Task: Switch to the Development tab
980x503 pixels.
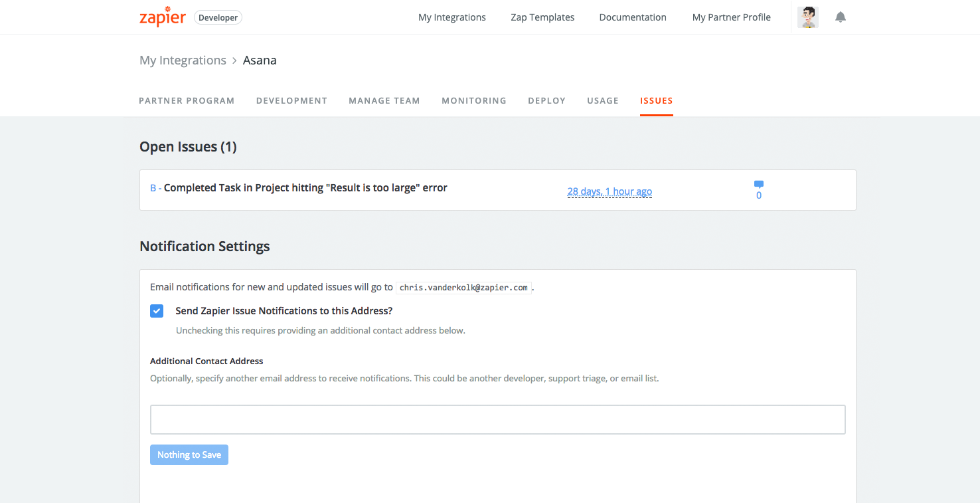Action: [x=291, y=101]
